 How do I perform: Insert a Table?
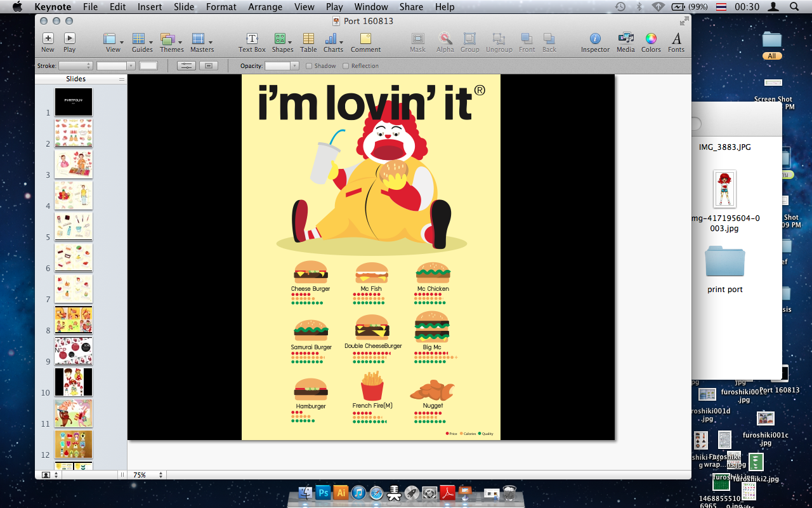308,43
